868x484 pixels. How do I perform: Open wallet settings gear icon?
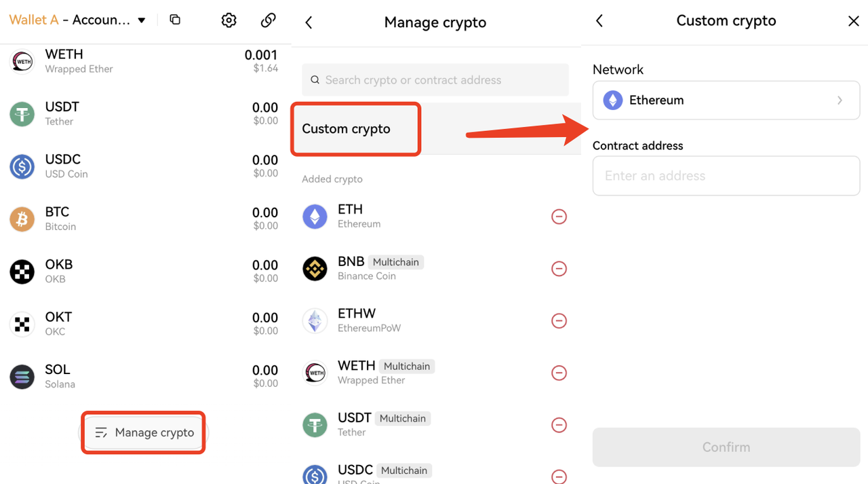[229, 20]
